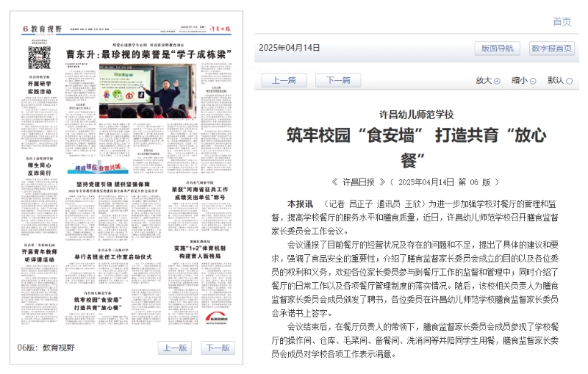Go to previous article with 上一篇
The width and height of the screenshot is (588, 374).
tap(284, 80)
